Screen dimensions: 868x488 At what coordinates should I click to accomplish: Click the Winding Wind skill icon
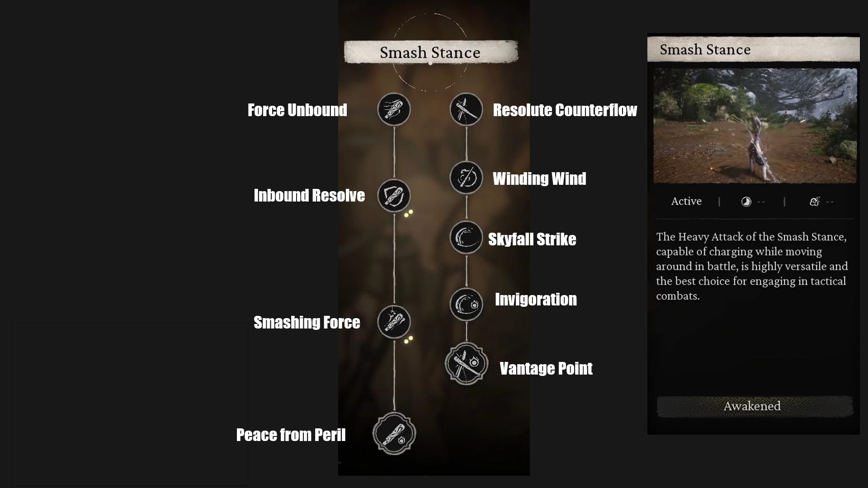(466, 178)
